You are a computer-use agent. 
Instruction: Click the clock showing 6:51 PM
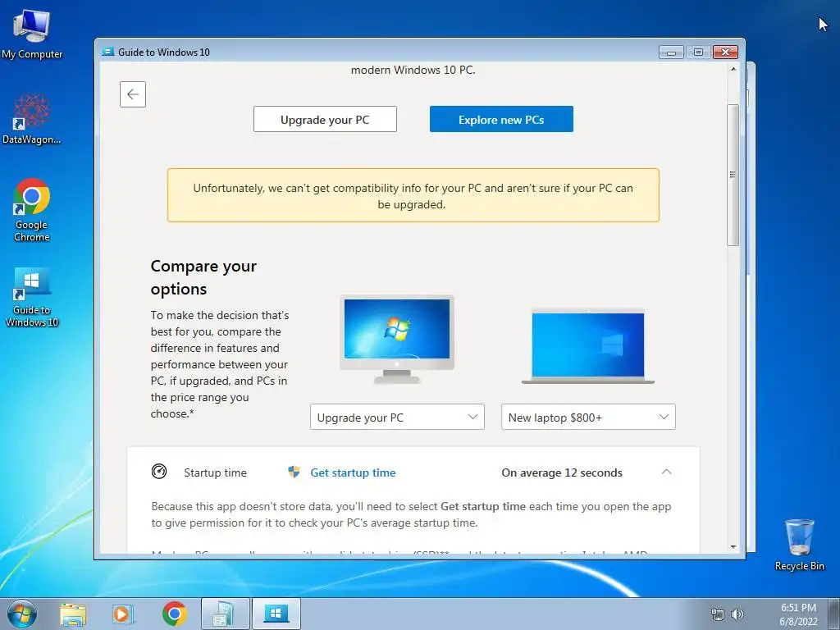click(798, 614)
